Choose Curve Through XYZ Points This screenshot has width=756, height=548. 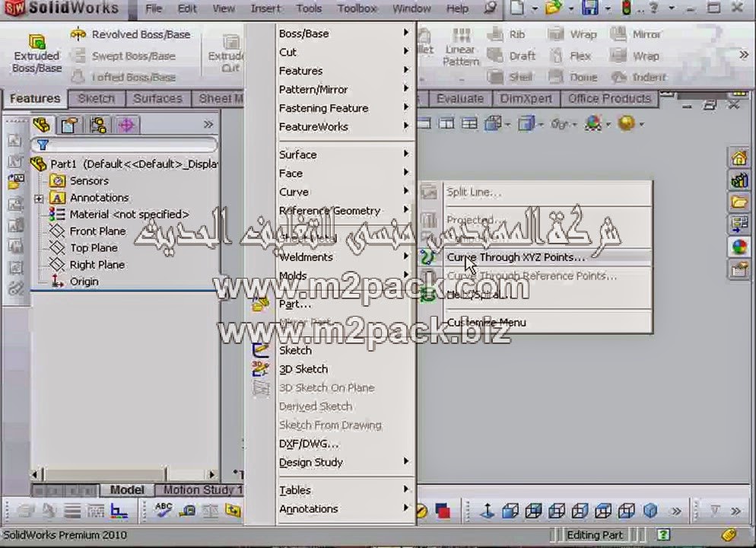[535, 257]
